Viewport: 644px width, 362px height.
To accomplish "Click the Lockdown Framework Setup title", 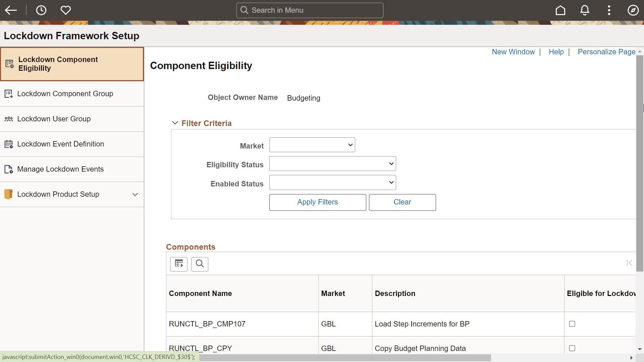I will pyautogui.click(x=71, y=36).
